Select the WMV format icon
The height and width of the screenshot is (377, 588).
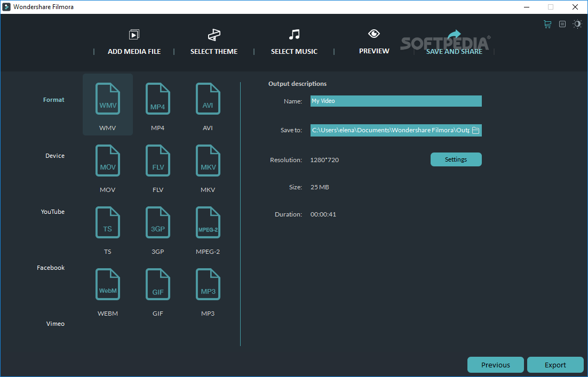tap(108, 99)
